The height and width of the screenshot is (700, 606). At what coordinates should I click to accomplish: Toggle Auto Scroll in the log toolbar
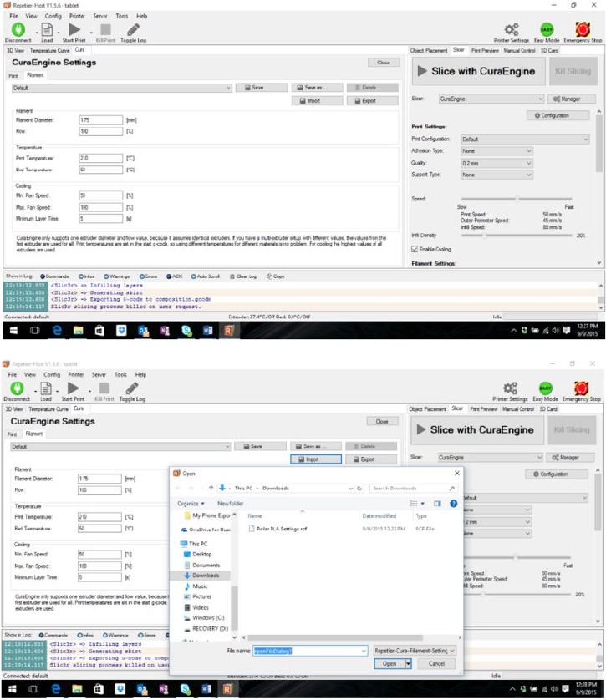click(x=205, y=276)
